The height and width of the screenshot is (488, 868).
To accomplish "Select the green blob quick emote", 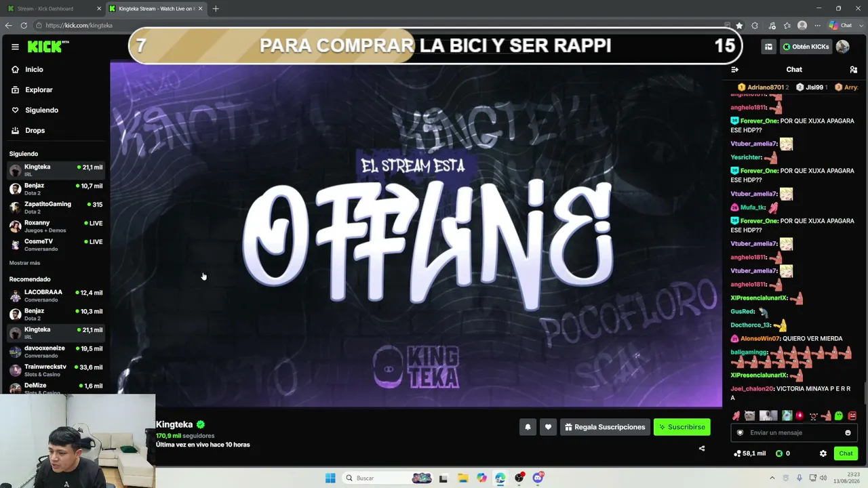I will click(839, 415).
